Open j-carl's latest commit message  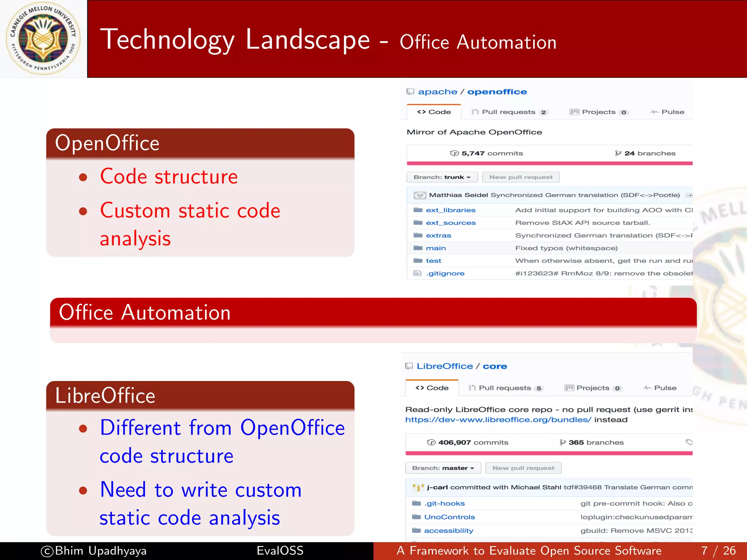coord(628,487)
